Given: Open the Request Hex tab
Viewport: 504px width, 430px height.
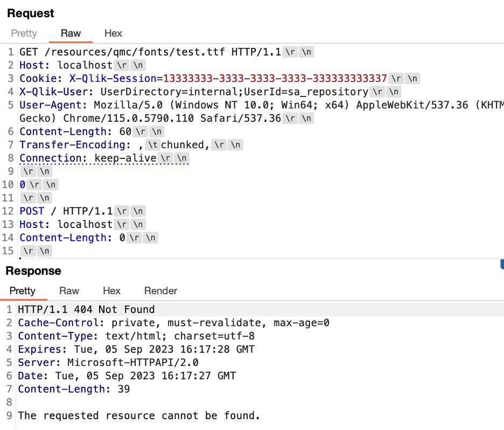Looking at the screenshot, I should pyautogui.click(x=113, y=33).
